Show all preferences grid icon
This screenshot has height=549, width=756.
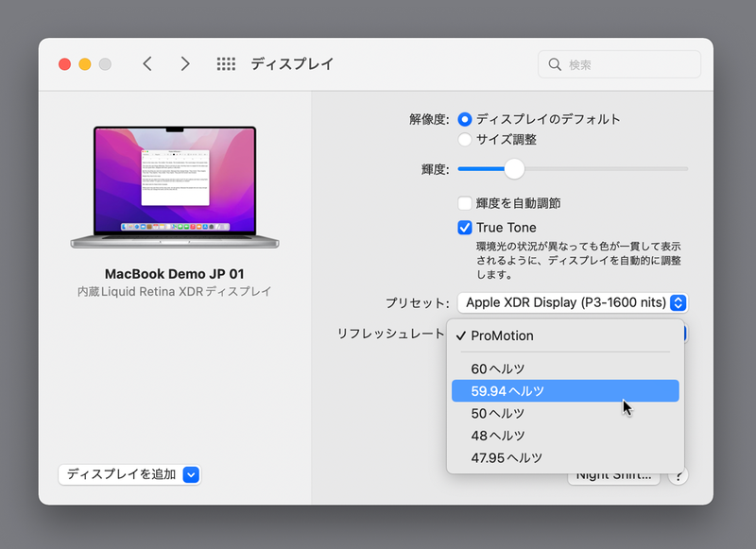[226, 63]
